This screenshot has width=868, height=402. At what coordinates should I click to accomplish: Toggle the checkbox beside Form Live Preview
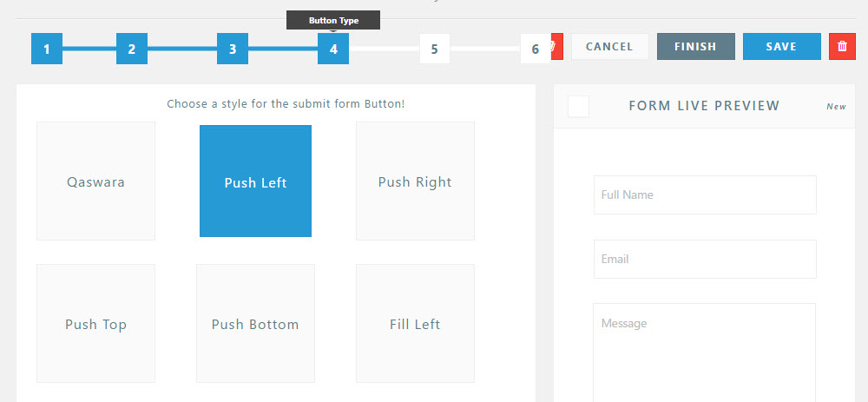coord(578,106)
